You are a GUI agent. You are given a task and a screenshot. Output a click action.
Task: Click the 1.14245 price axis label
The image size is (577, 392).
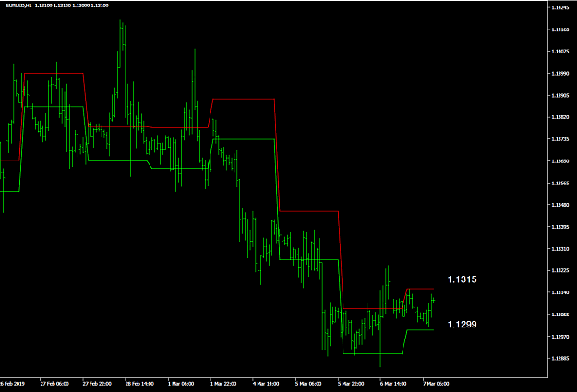(560, 7)
